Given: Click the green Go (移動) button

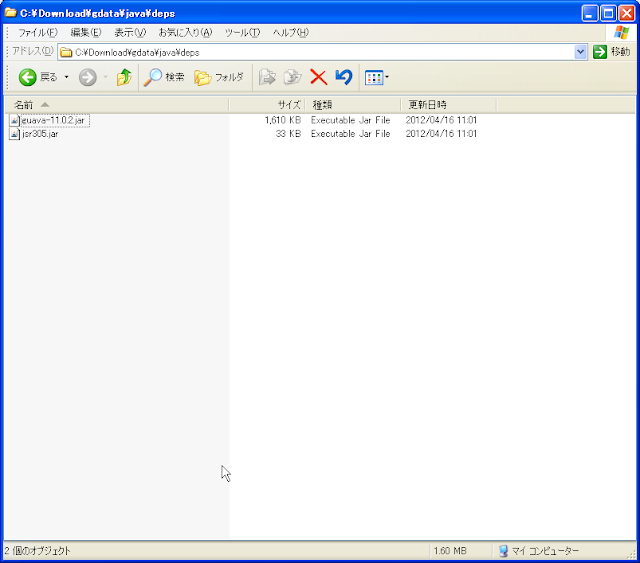Looking at the screenshot, I should coord(611,52).
